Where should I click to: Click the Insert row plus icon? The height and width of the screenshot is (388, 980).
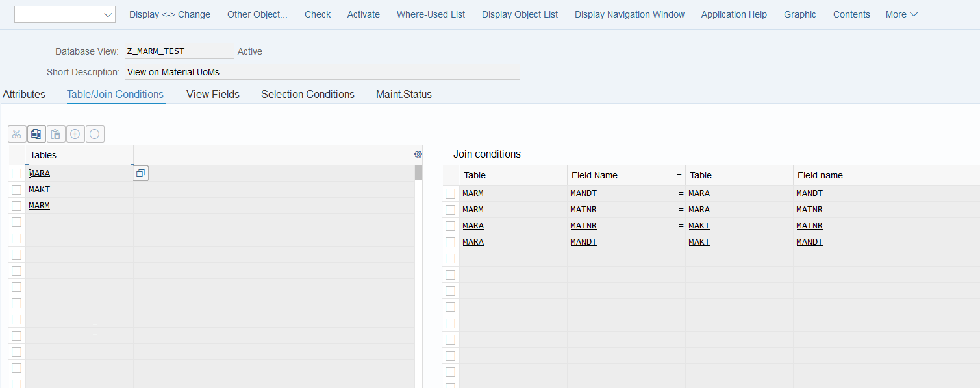click(75, 134)
